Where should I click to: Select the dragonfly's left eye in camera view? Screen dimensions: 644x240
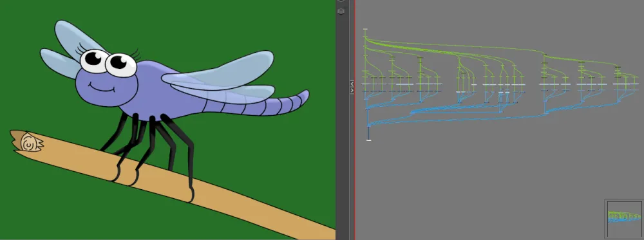tap(94, 60)
